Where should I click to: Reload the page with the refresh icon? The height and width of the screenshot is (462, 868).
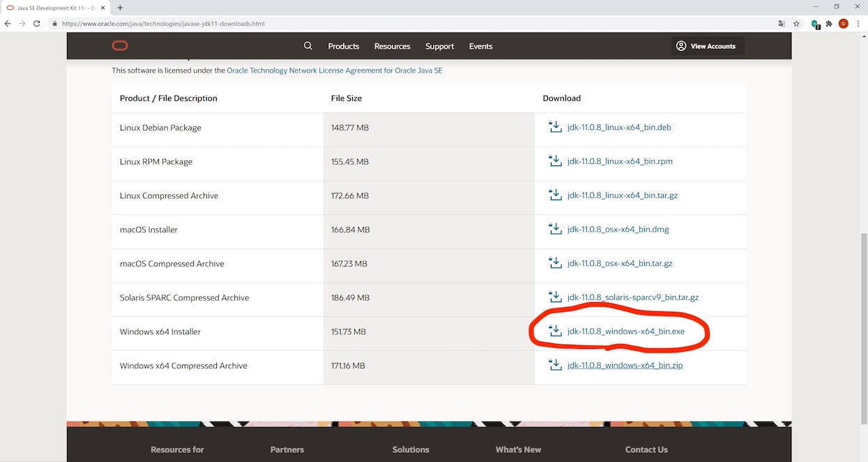click(x=37, y=23)
